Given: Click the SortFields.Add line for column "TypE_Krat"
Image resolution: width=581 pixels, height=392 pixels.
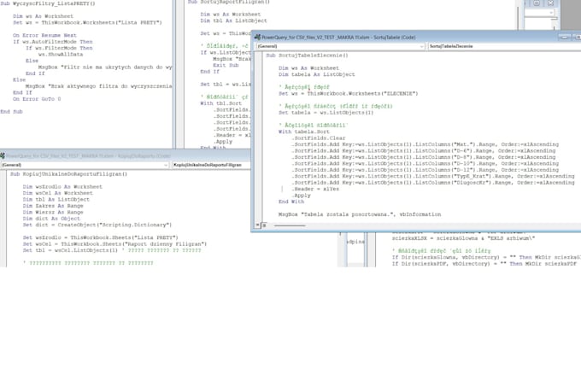Looking at the screenshot, I should [x=433, y=177].
